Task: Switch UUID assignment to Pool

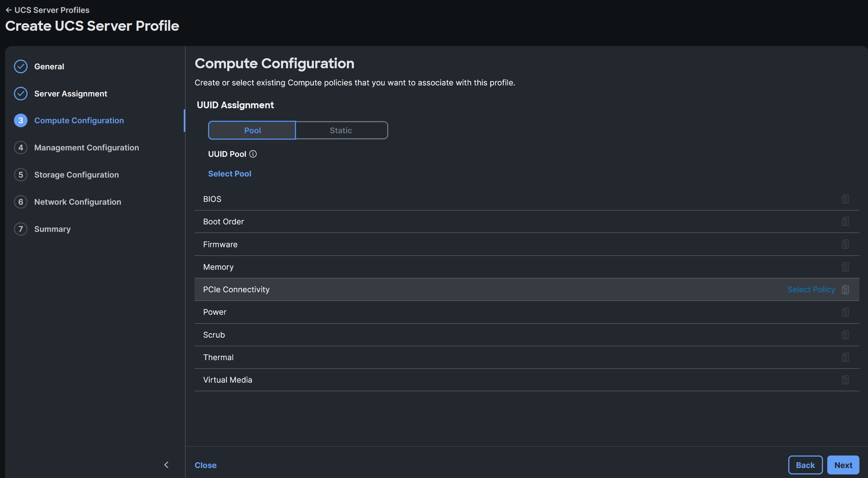Action: 252,130
